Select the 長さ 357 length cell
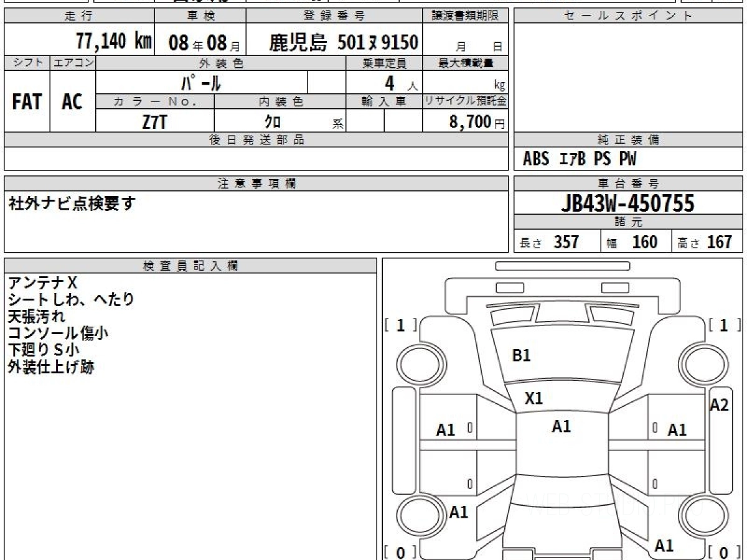747x560 pixels. 557,241
